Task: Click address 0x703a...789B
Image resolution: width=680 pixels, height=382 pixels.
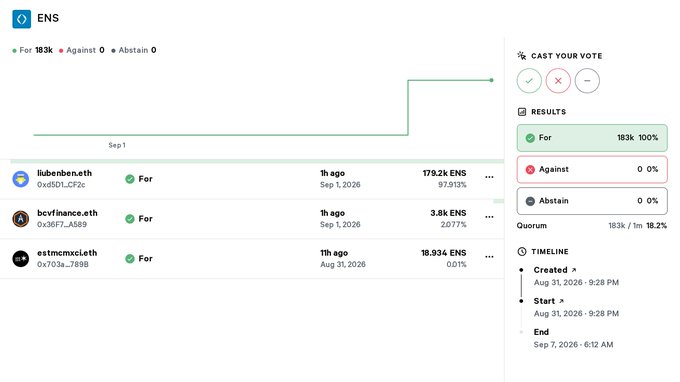Action: (63, 264)
